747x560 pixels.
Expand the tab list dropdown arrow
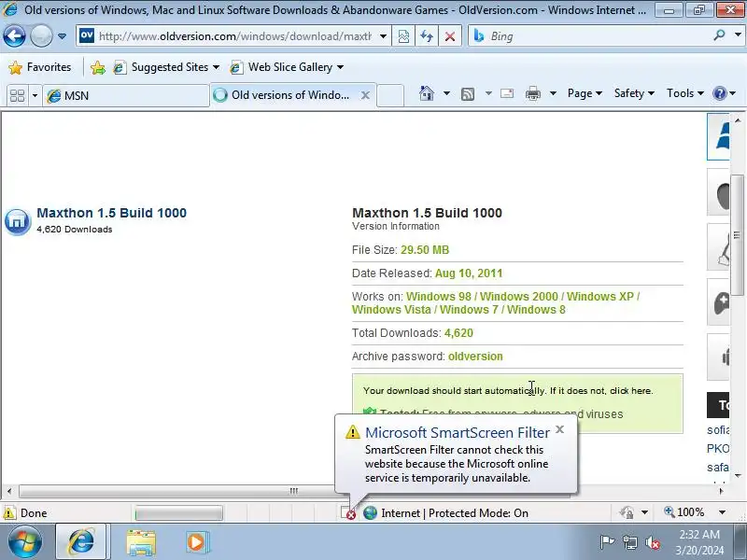click(x=35, y=96)
